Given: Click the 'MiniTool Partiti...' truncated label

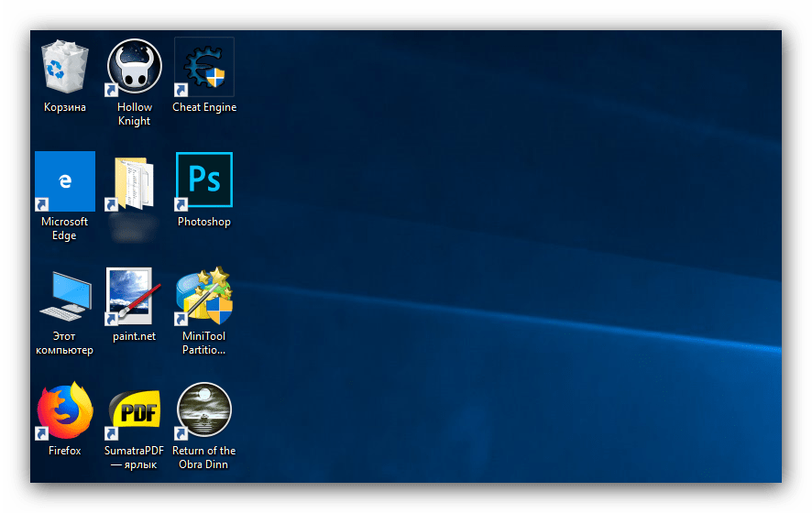Looking at the screenshot, I should (204, 343).
